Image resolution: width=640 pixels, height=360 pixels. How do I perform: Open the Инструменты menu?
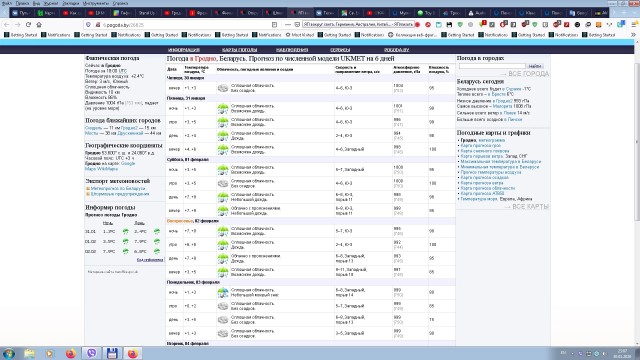coord(96,3)
